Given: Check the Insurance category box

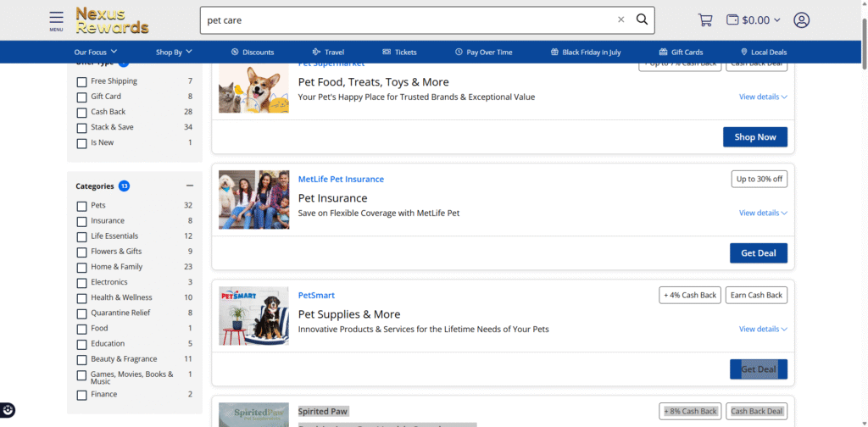Looking at the screenshot, I should (x=81, y=222).
